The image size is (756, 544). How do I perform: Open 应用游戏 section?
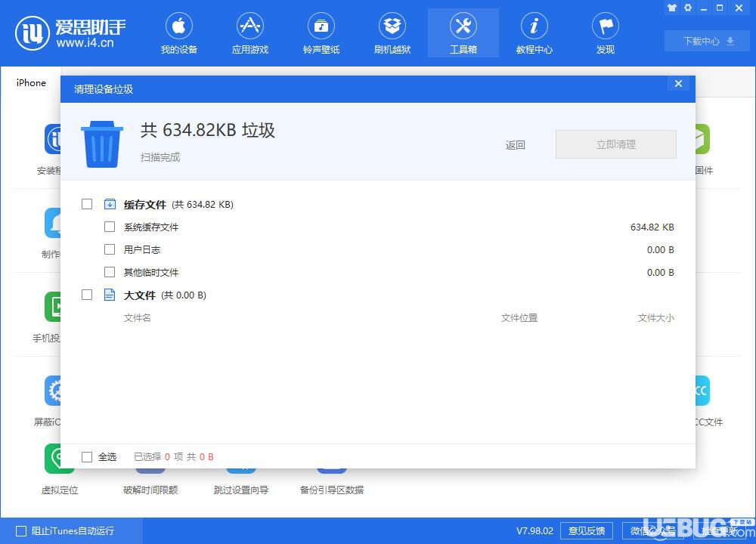(249, 33)
